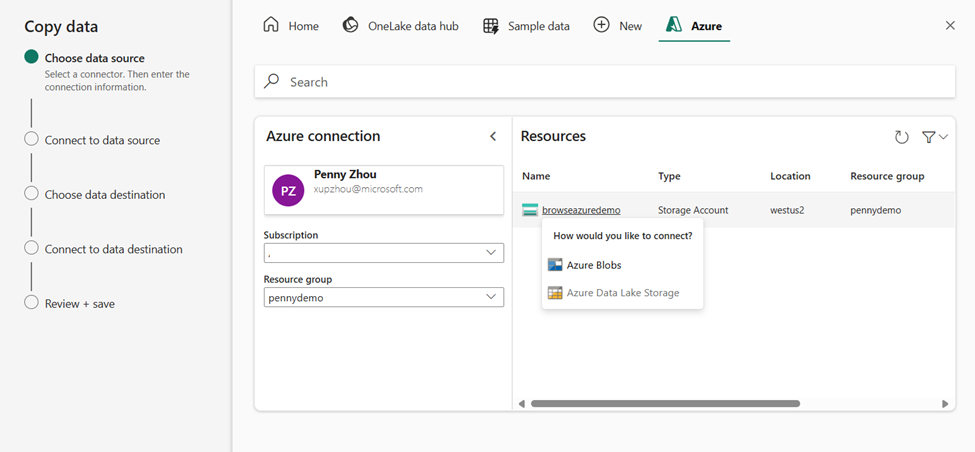The height and width of the screenshot is (452, 975).
Task: Choose Azure Blobs connection option
Action: click(x=622, y=265)
